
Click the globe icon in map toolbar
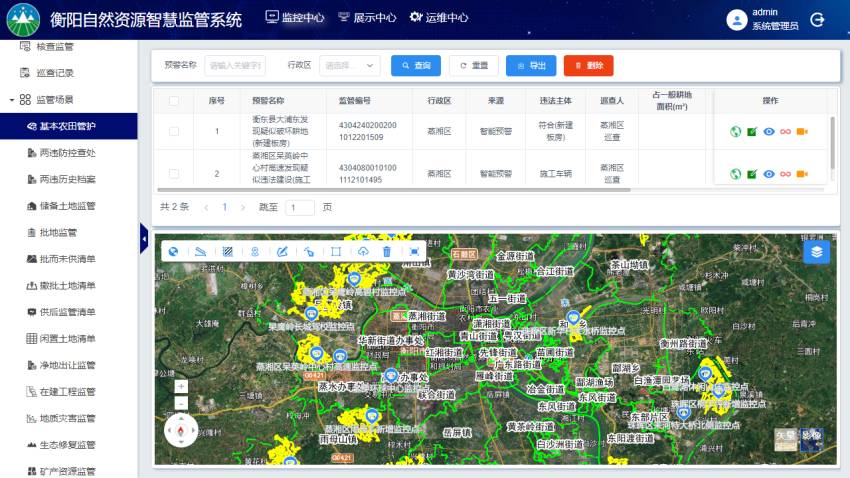(x=173, y=251)
